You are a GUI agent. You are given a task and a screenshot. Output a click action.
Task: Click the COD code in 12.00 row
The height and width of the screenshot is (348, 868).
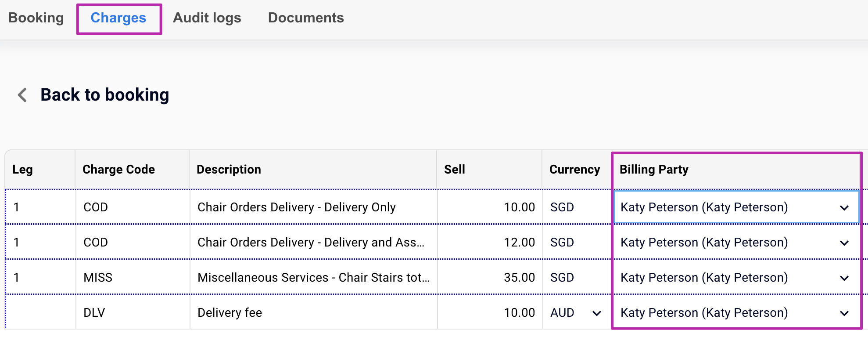pos(133,242)
